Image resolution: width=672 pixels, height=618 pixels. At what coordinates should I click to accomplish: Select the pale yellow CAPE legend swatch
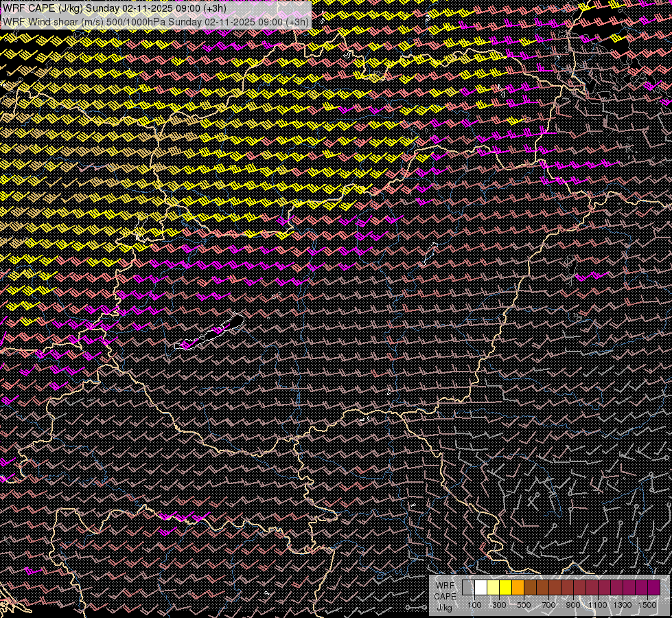(493, 587)
